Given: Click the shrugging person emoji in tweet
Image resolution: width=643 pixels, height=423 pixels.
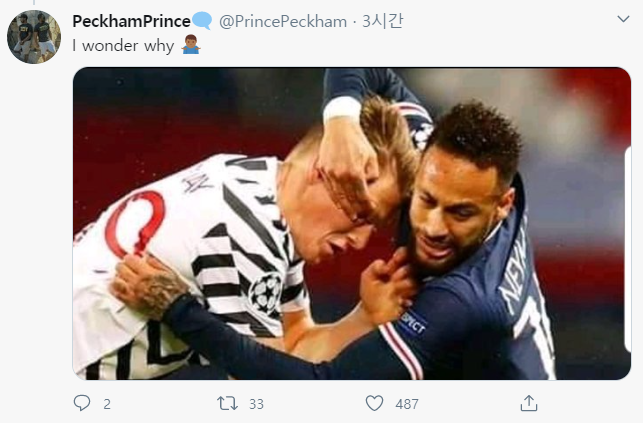Looking at the screenshot, I should pyautogui.click(x=191, y=46).
